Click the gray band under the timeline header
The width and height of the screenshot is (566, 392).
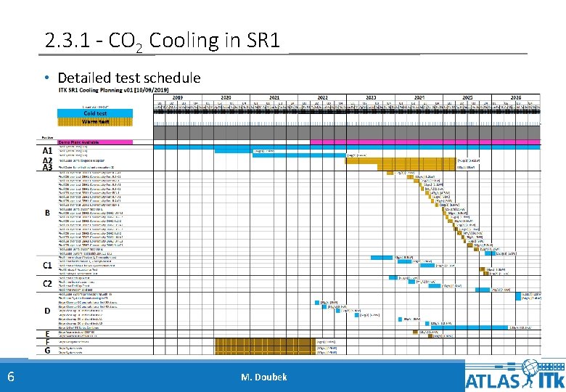(x=347, y=132)
